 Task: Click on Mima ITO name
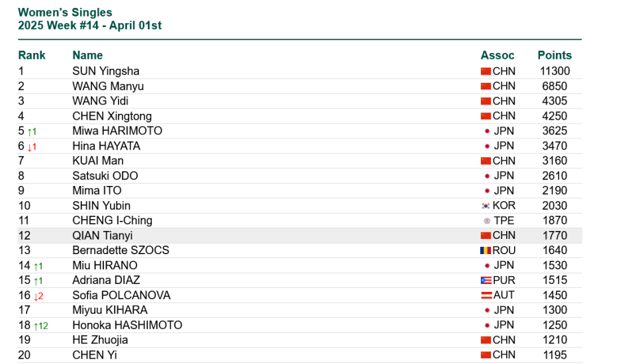97,191
